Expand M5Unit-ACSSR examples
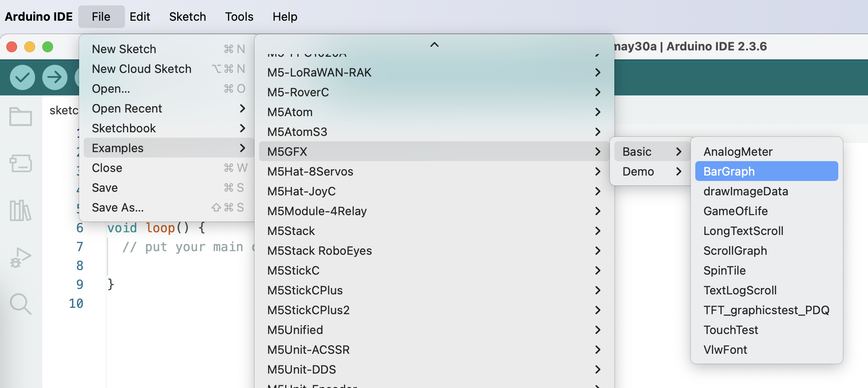The height and width of the screenshot is (388, 868). click(x=434, y=349)
